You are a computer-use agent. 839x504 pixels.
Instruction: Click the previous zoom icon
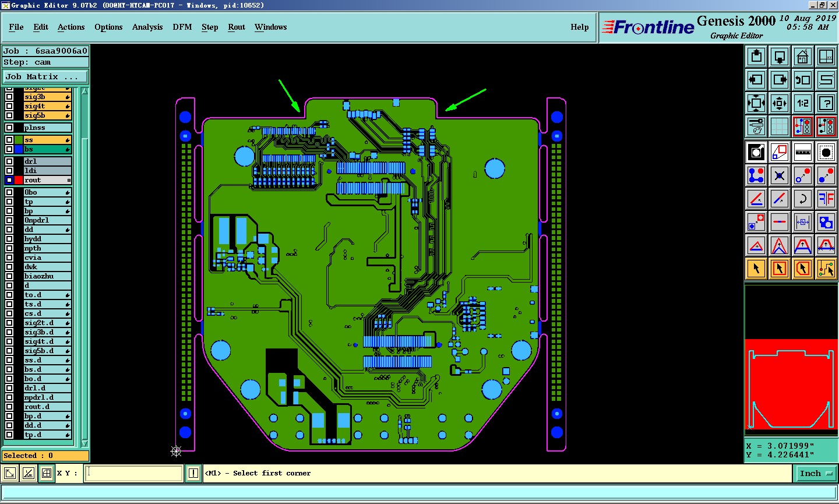pyautogui.click(x=803, y=80)
